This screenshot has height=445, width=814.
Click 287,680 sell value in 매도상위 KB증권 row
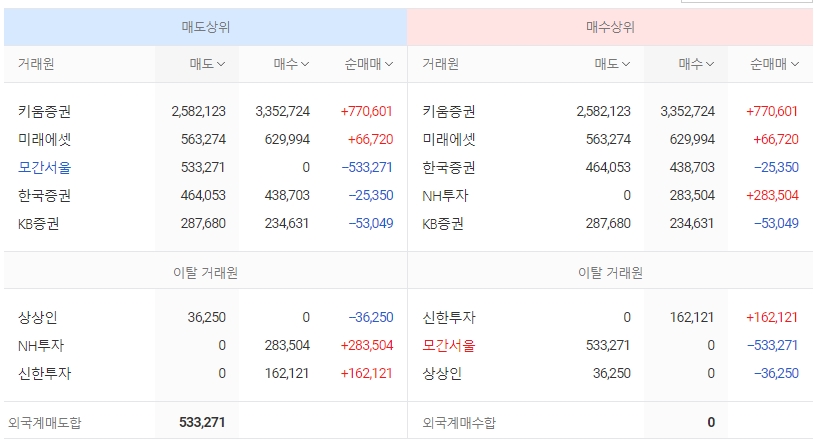(x=203, y=223)
